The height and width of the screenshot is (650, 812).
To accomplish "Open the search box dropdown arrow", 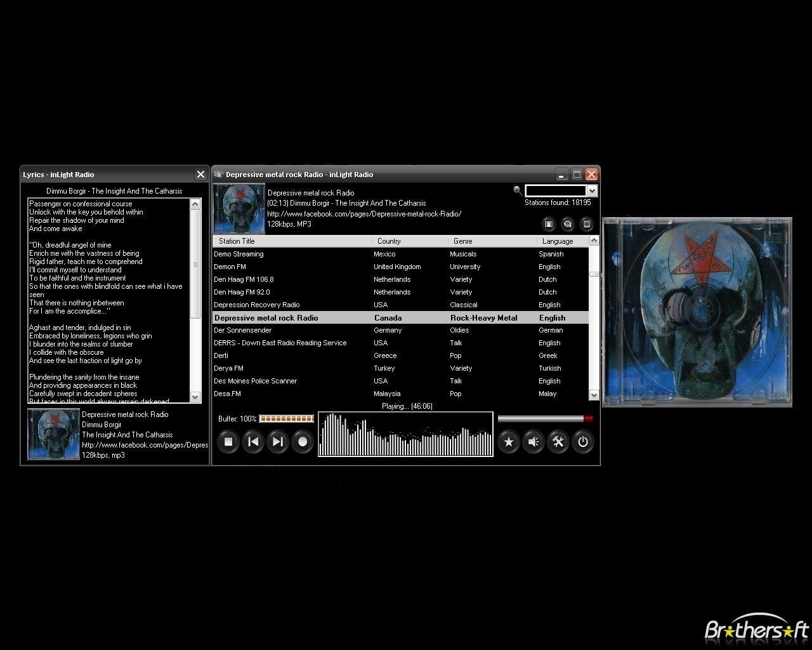I will click(x=592, y=191).
